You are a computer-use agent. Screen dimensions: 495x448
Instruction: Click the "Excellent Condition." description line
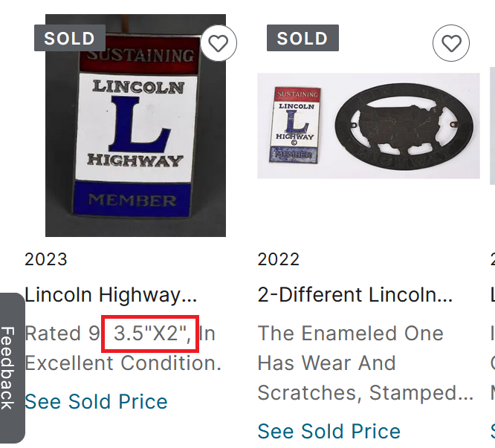(123, 363)
